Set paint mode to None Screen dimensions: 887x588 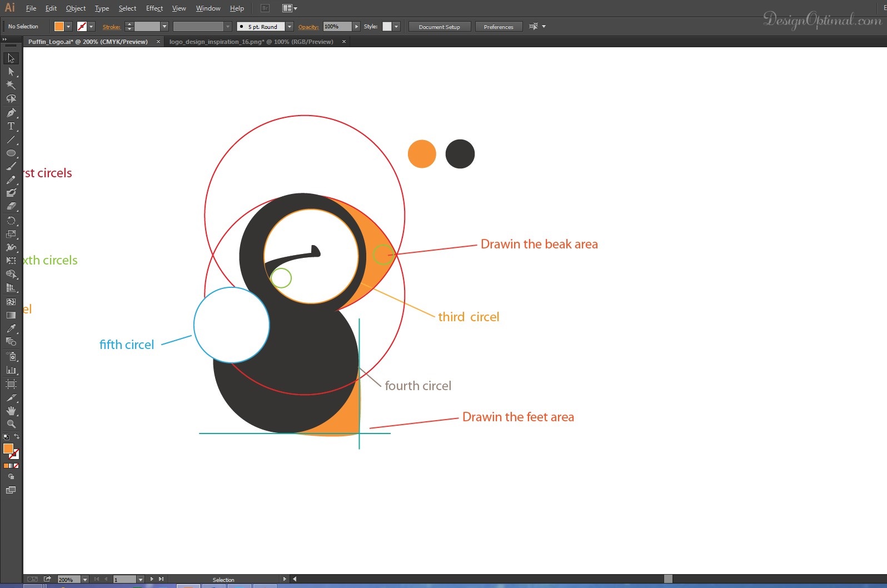(x=16, y=466)
